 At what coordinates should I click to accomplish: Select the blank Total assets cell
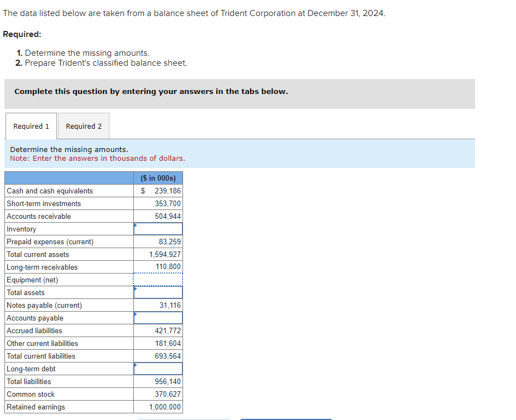pos(158,292)
